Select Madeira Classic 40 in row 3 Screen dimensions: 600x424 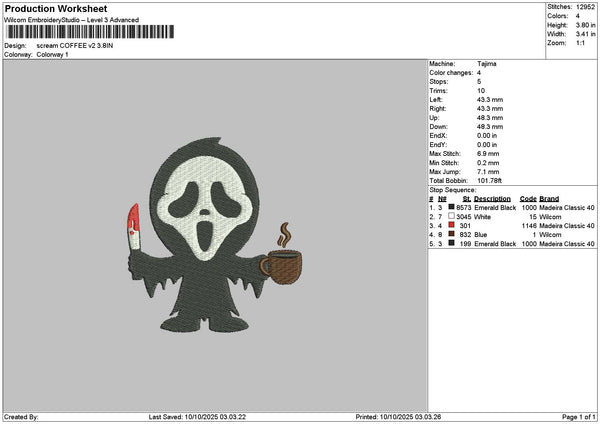567,226
